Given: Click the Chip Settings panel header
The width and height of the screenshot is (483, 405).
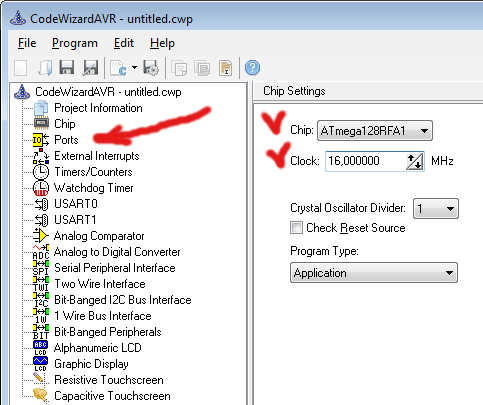Looking at the screenshot, I should 368,91.
